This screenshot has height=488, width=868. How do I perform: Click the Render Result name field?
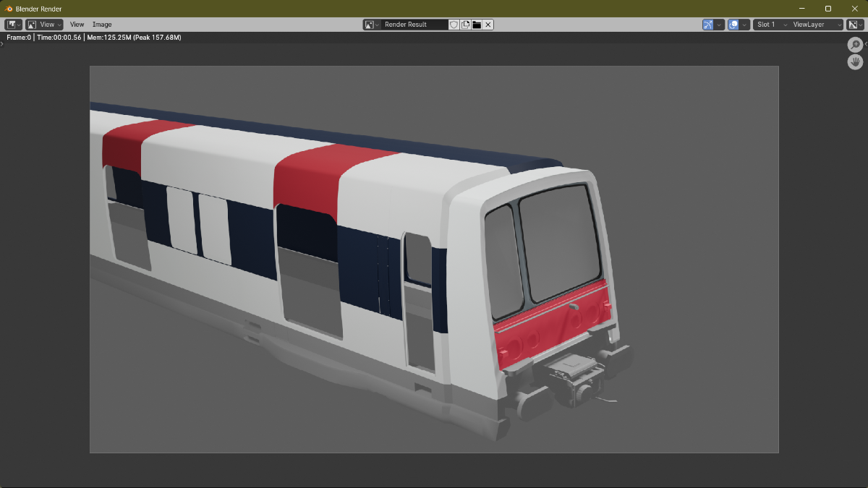[x=414, y=25]
